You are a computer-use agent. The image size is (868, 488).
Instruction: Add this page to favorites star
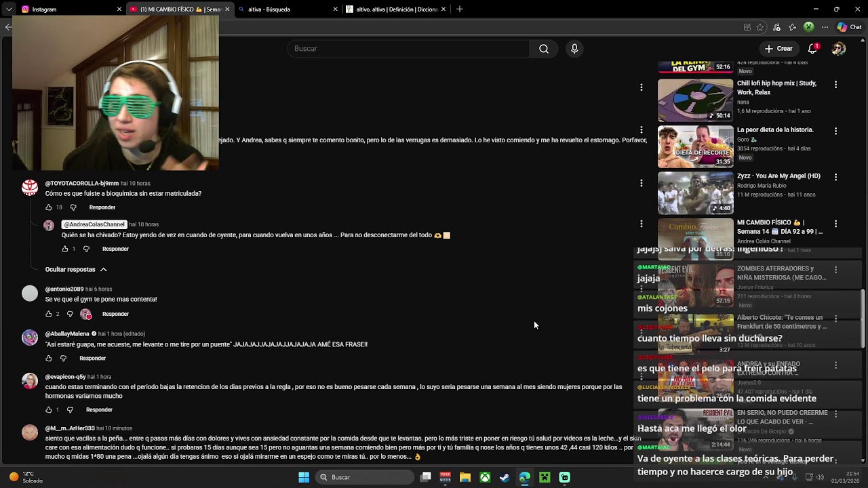click(760, 27)
